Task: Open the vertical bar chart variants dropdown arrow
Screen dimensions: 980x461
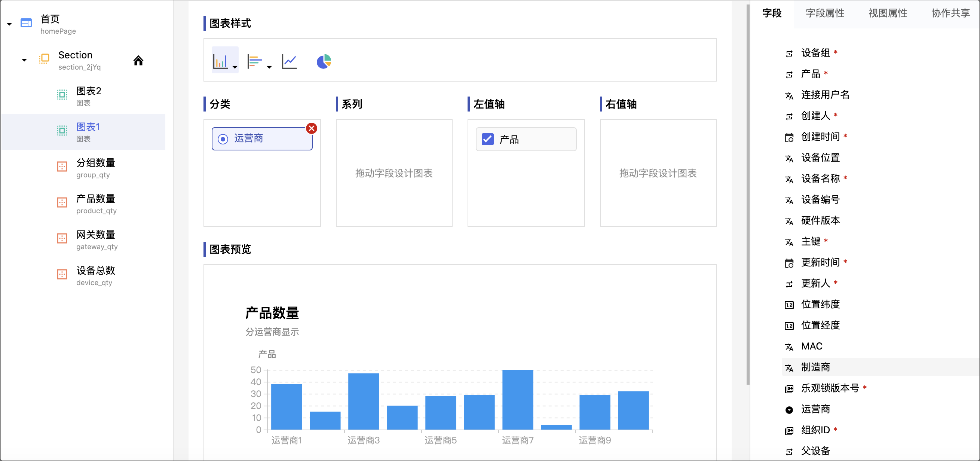Action: coord(235,67)
